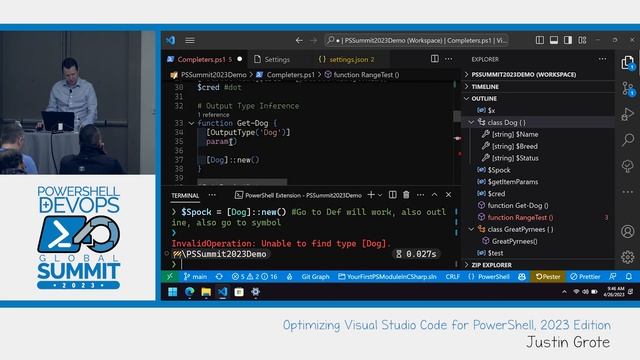Screen dimensions: 640x360
Task: Open the new terminal launch profile dropdown
Action: click(380, 195)
